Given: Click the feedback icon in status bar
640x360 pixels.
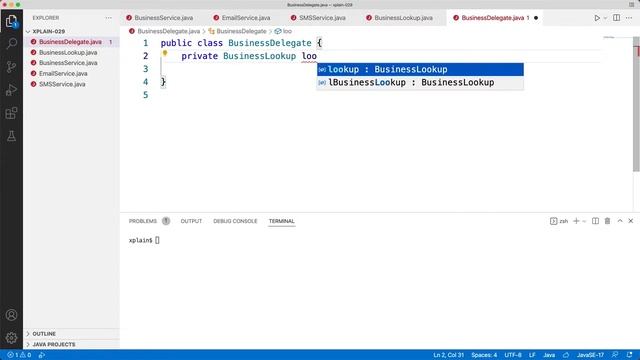Looking at the screenshot, I should 615,355.
